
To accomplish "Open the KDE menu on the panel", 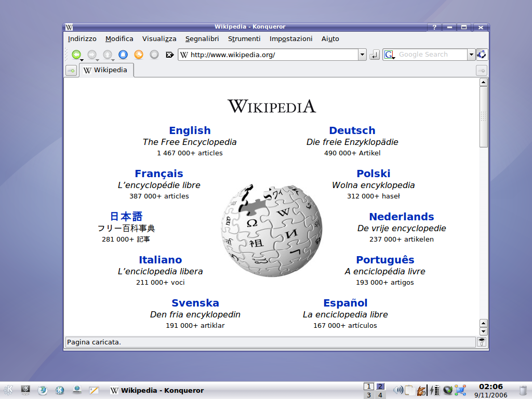I will click(8, 390).
